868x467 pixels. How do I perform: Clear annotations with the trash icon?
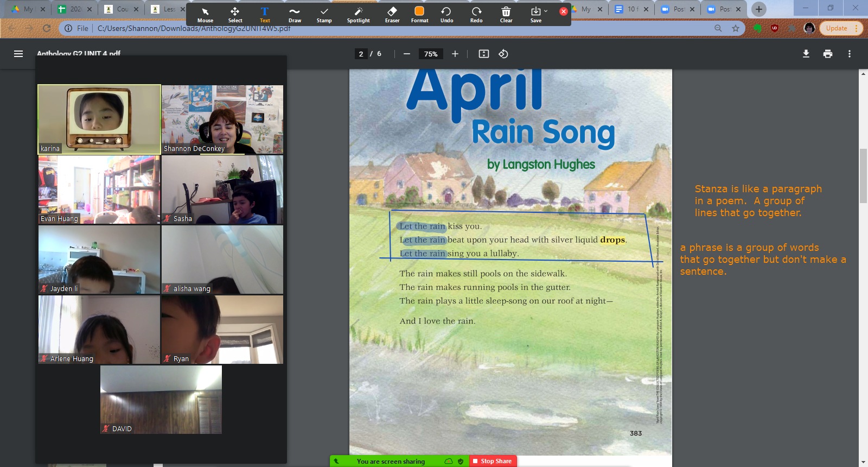coord(506,15)
